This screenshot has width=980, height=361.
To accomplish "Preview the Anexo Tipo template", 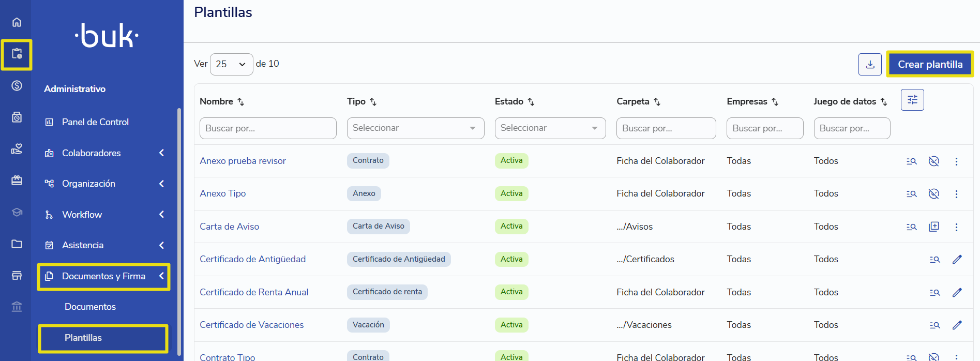I will tap(911, 194).
